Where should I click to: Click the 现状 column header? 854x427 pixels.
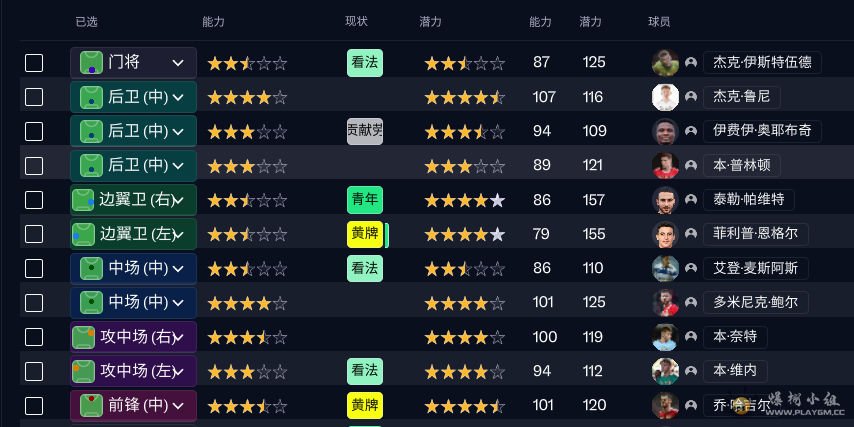coord(356,21)
